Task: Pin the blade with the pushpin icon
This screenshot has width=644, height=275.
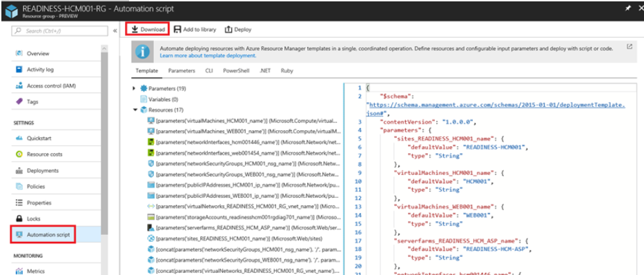Action: point(627,8)
